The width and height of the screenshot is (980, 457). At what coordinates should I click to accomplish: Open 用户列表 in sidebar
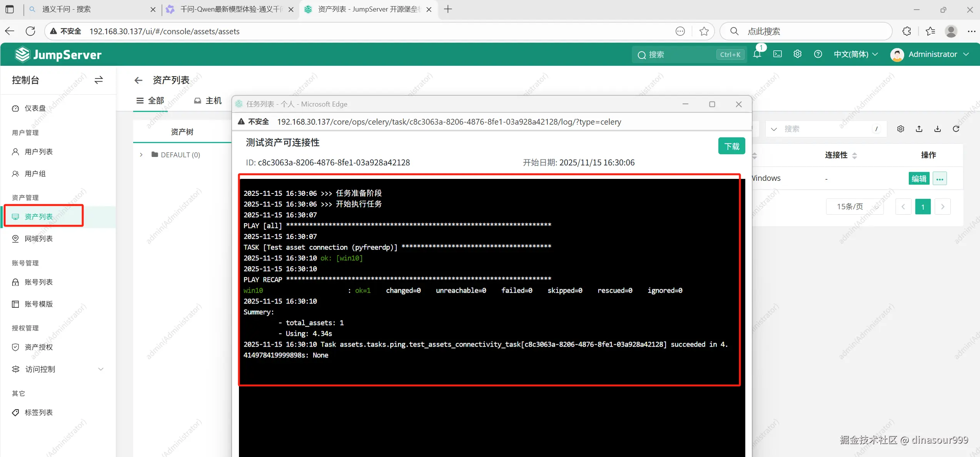tap(38, 152)
